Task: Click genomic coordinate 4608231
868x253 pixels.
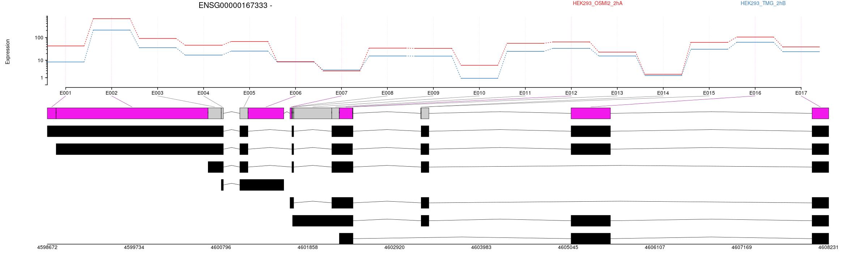Action: tap(827, 248)
